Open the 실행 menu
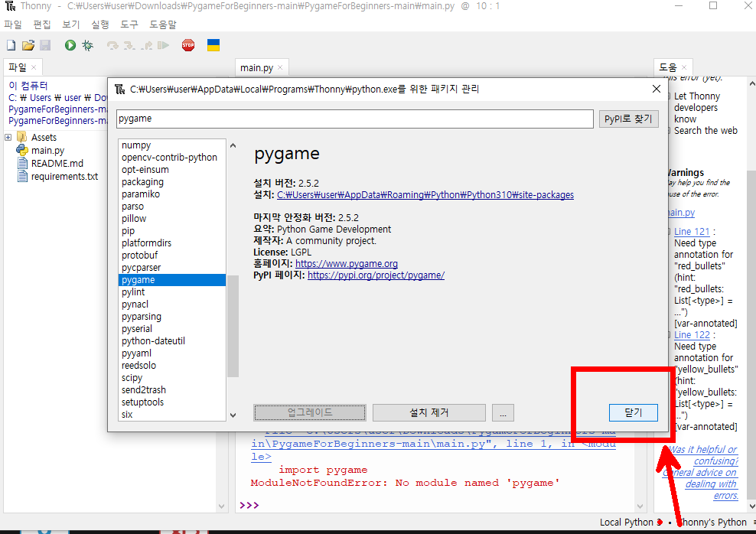Screen dimensions: 756x534 click(99, 24)
